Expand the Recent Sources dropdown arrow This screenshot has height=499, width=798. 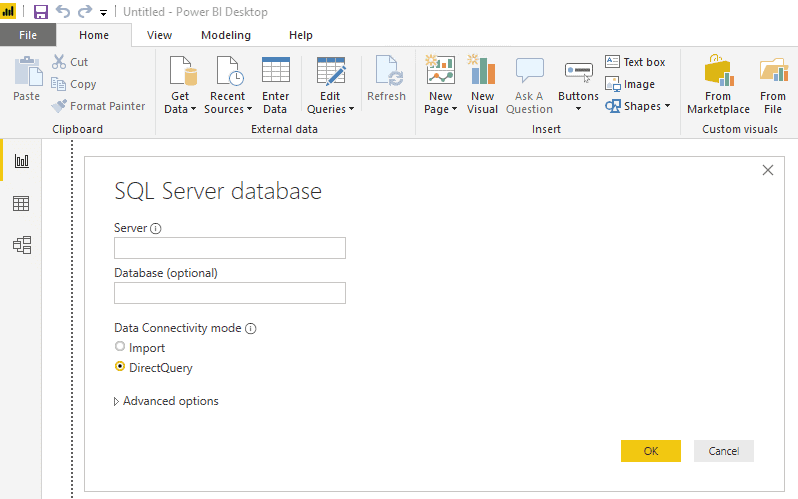[x=249, y=109]
